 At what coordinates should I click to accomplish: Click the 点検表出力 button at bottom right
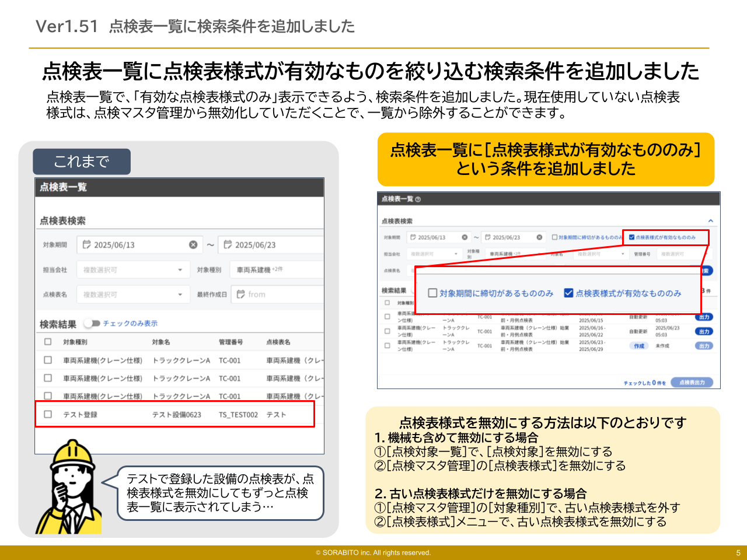[x=693, y=382]
